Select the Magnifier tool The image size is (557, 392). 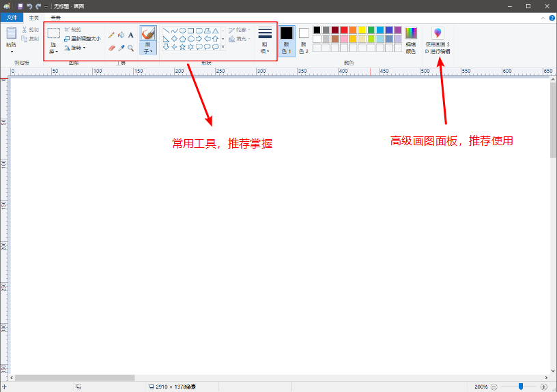pyautogui.click(x=131, y=48)
